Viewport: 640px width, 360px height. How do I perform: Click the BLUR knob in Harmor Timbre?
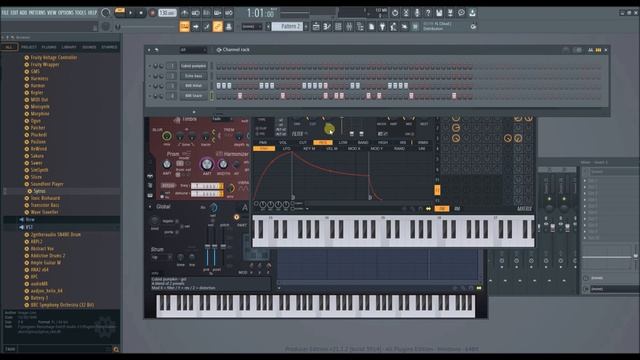167,136
